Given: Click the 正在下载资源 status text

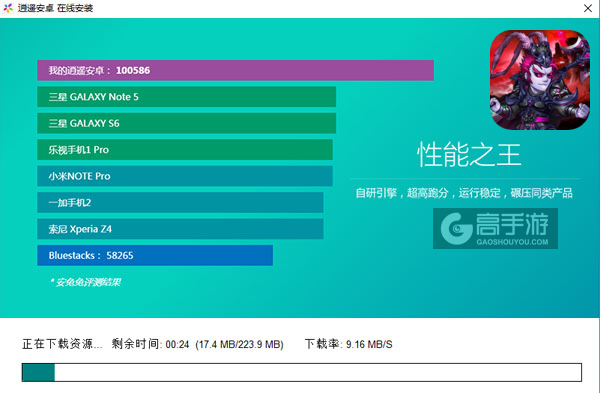Looking at the screenshot, I should 62,344.
